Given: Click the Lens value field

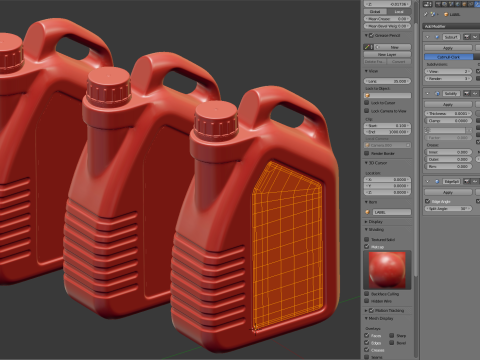Looking at the screenshot, I should [x=387, y=81].
